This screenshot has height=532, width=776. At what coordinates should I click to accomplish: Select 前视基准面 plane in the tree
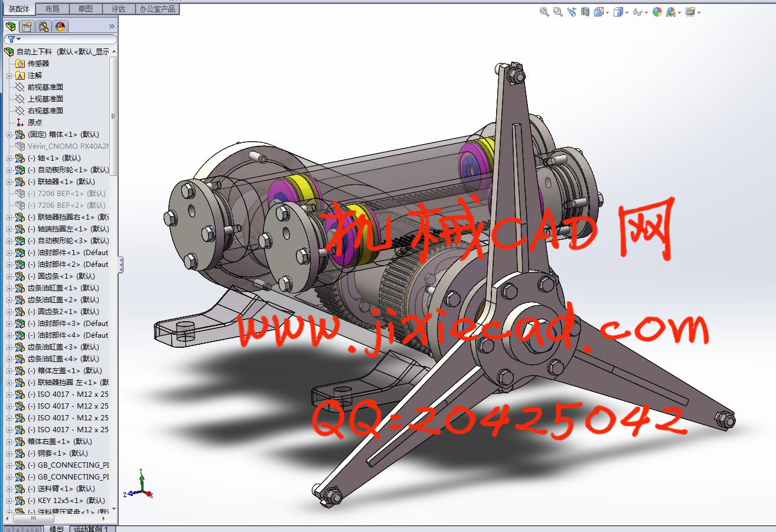(45, 87)
